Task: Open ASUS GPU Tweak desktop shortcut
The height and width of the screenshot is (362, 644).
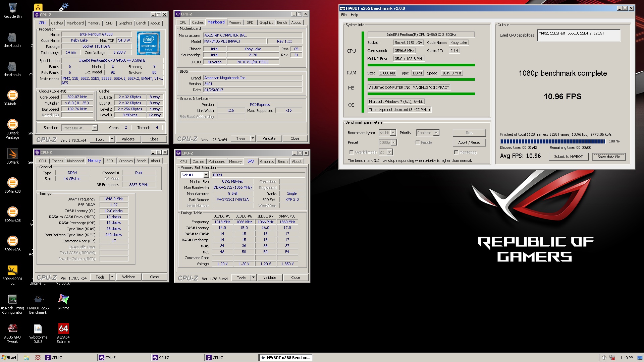Action: click(12, 333)
